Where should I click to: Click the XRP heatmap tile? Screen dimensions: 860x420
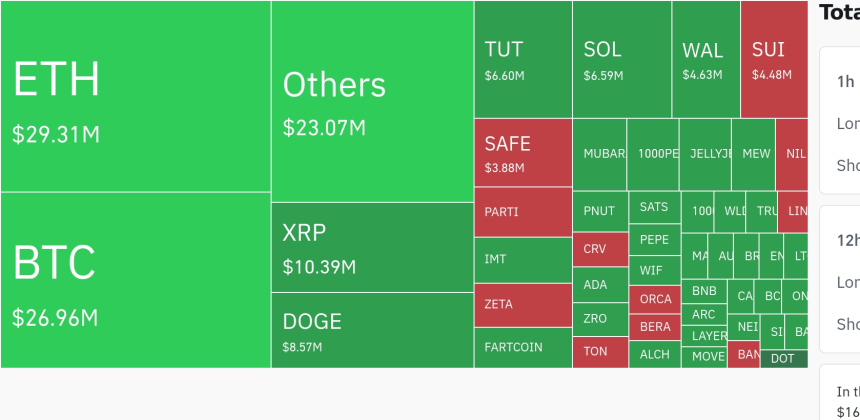click(x=372, y=248)
